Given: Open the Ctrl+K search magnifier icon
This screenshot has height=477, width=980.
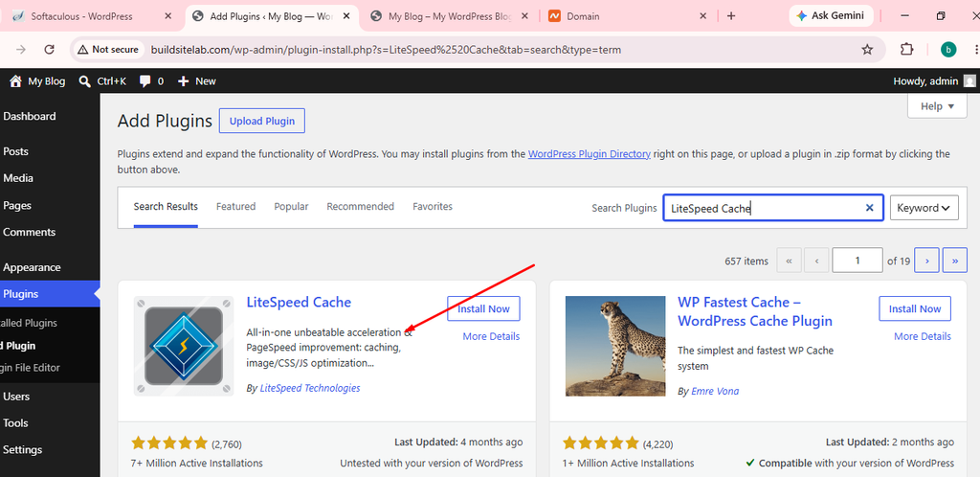Looking at the screenshot, I should click(x=85, y=81).
